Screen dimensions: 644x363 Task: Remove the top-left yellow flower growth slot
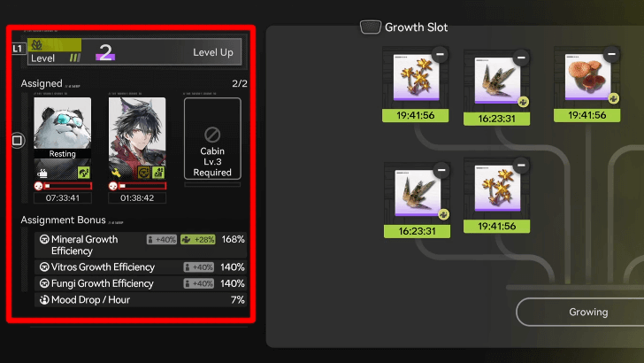pos(440,54)
